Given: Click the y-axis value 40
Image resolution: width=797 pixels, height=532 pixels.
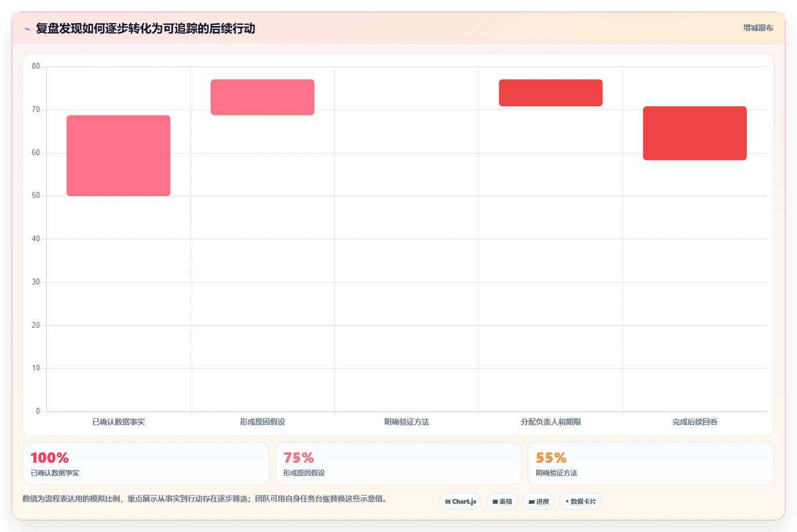Looking at the screenshot, I should (36, 239).
